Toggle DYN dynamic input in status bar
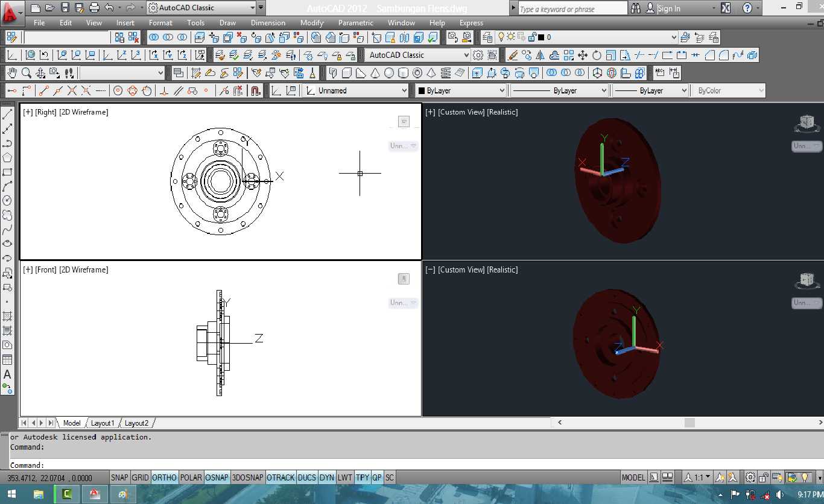Image resolution: width=824 pixels, height=504 pixels. [x=326, y=477]
